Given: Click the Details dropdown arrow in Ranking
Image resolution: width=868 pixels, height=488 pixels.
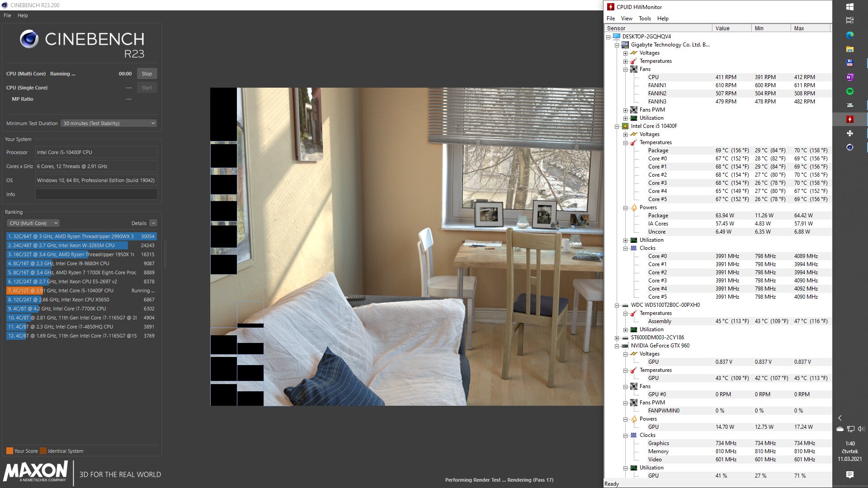Looking at the screenshot, I should pos(153,223).
